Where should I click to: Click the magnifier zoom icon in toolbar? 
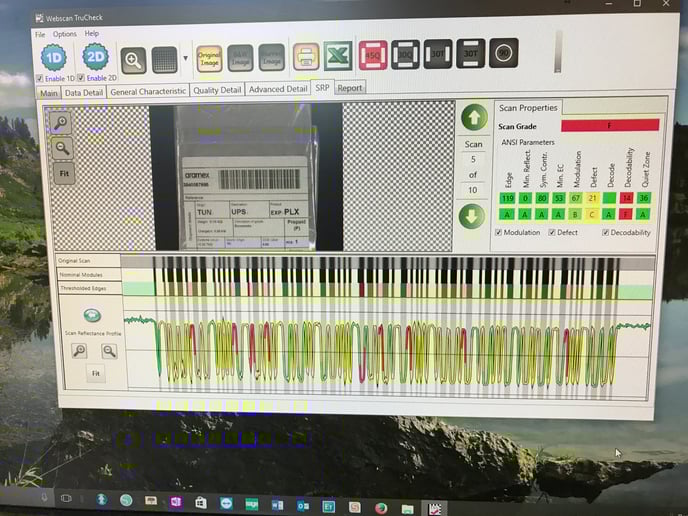tap(133, 59)
